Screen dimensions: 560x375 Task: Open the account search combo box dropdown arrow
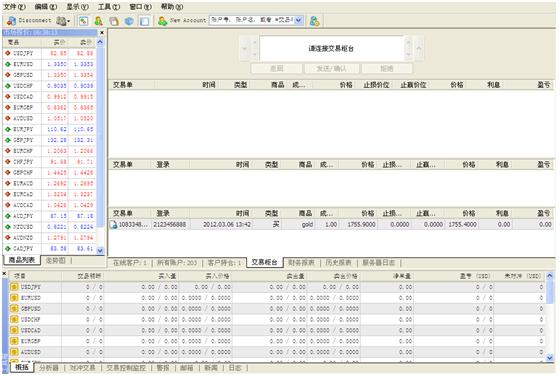coord(299,20)
